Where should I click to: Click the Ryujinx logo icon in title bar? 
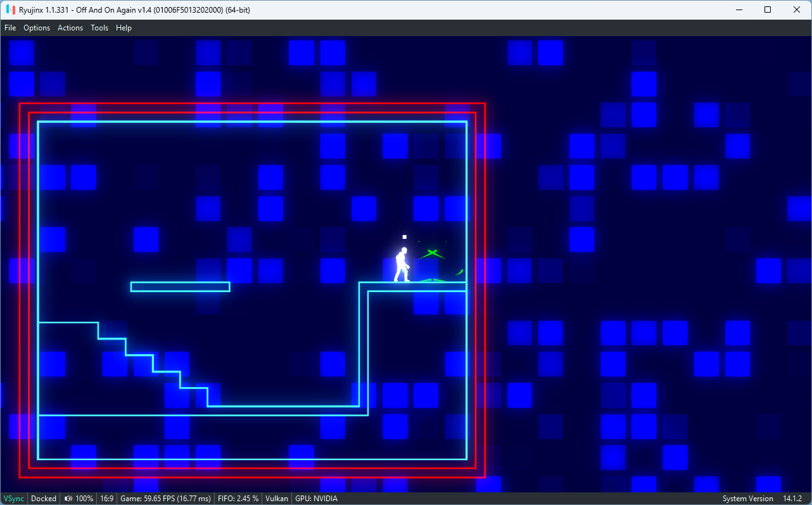pos(10,10)
